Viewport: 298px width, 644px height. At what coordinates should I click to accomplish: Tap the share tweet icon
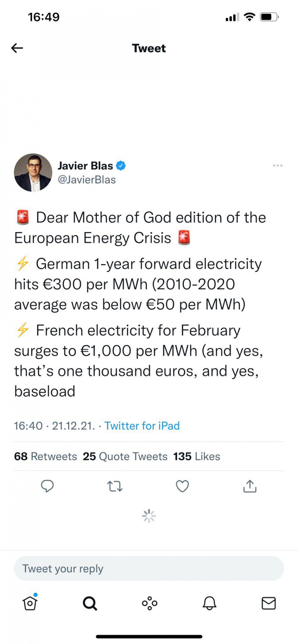250,486
